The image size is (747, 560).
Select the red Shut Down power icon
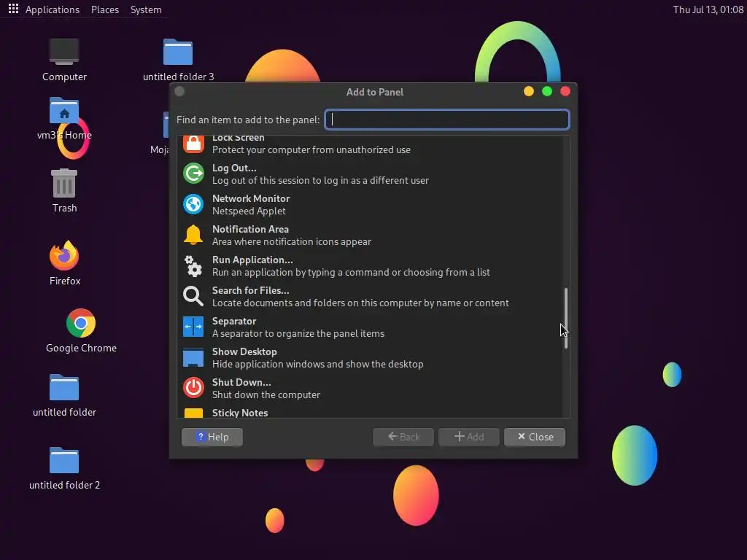click(193, 388)
